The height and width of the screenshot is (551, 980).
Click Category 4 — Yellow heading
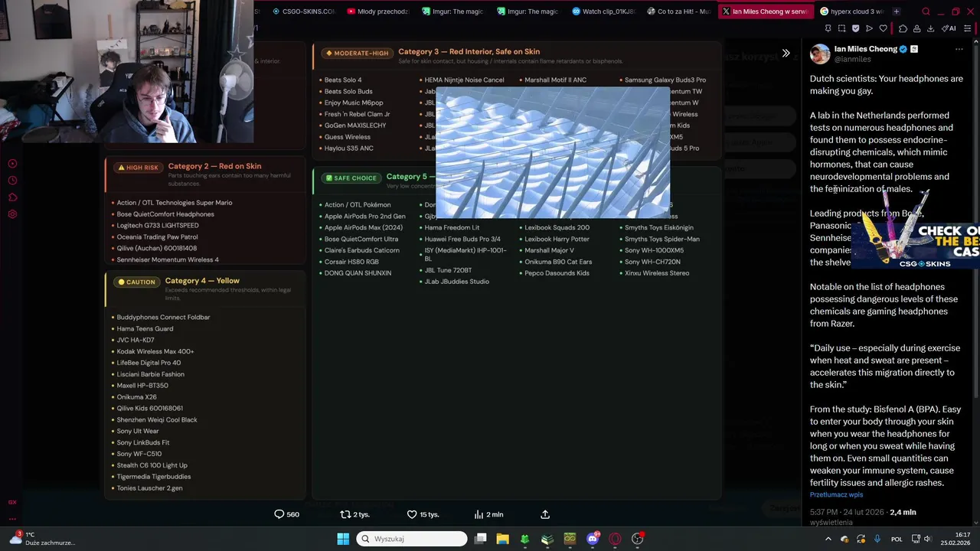click(202, 281)
